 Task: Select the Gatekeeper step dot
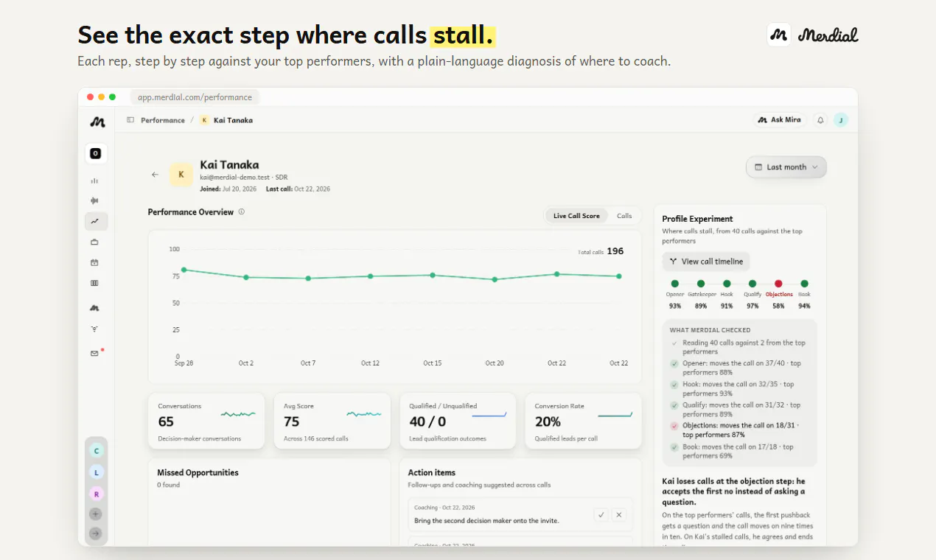[701, 284]
